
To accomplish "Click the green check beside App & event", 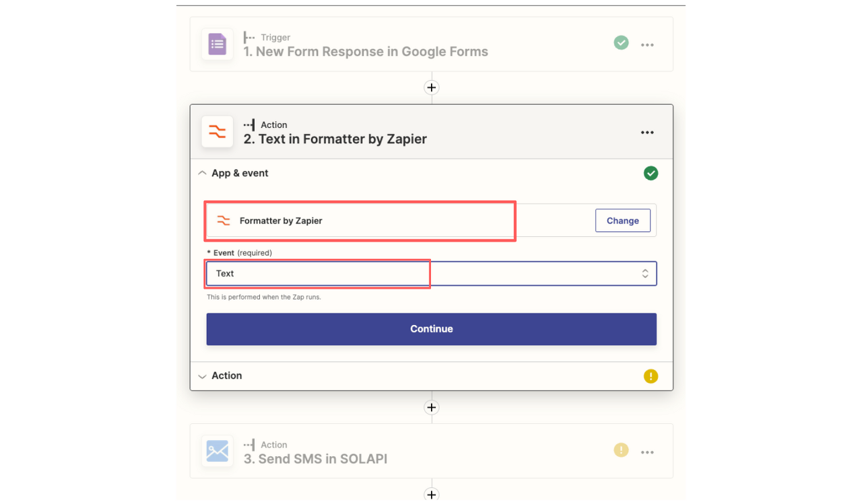I will pos(651,174).
